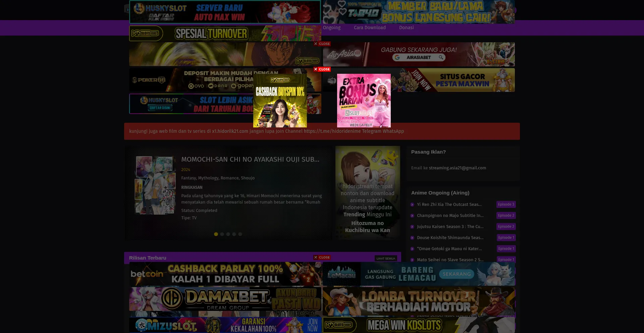Click arrow icon beside Douse Koishite Shimaunda entry
Screen dimensions: 644x333
coord(413,238)
